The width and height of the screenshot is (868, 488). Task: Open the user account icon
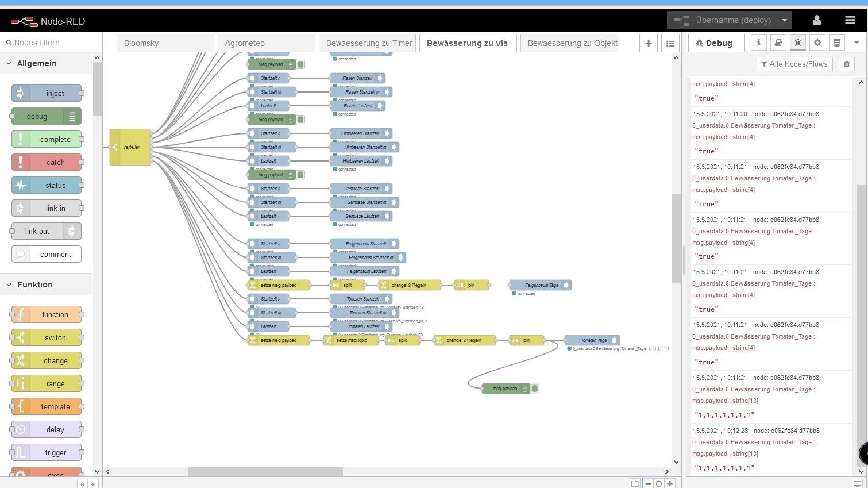816,20
